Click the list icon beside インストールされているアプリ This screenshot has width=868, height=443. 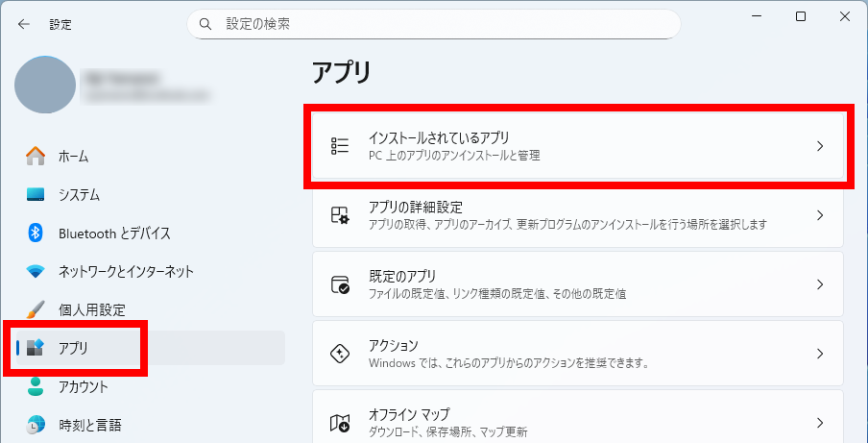click(x=340, y=146)
